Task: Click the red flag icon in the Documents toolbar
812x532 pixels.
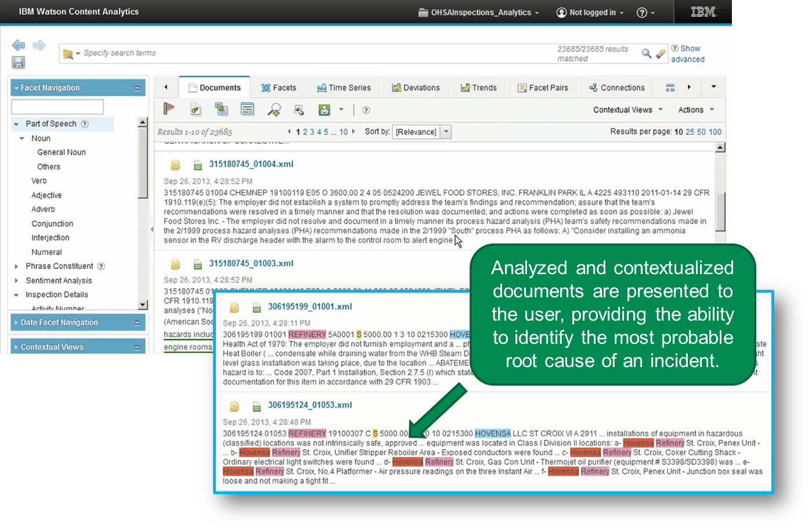Action: point(169,109)
